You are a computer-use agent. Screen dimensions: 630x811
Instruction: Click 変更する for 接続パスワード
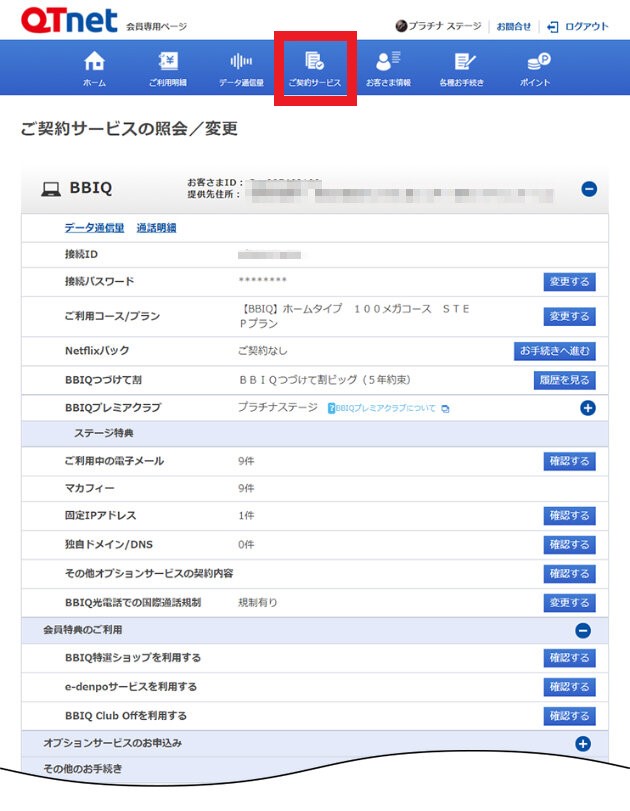point(569,282)
